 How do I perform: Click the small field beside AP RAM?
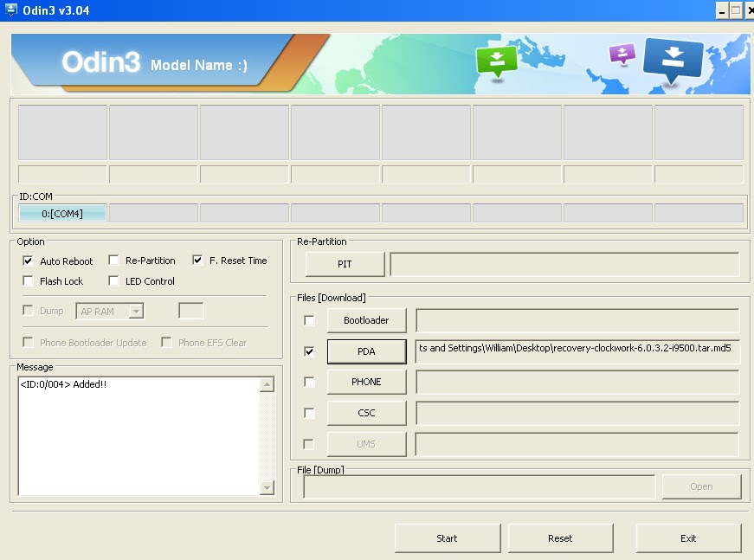coord(191,311)
